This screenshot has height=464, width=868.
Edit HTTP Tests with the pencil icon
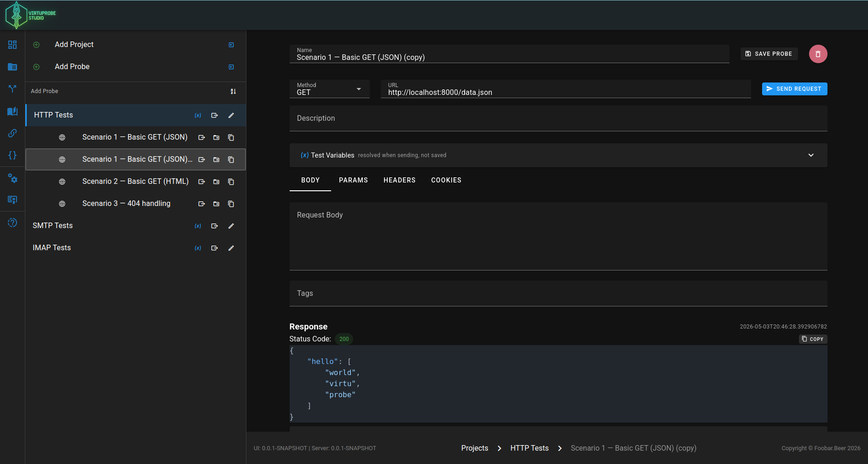point(231,115)
